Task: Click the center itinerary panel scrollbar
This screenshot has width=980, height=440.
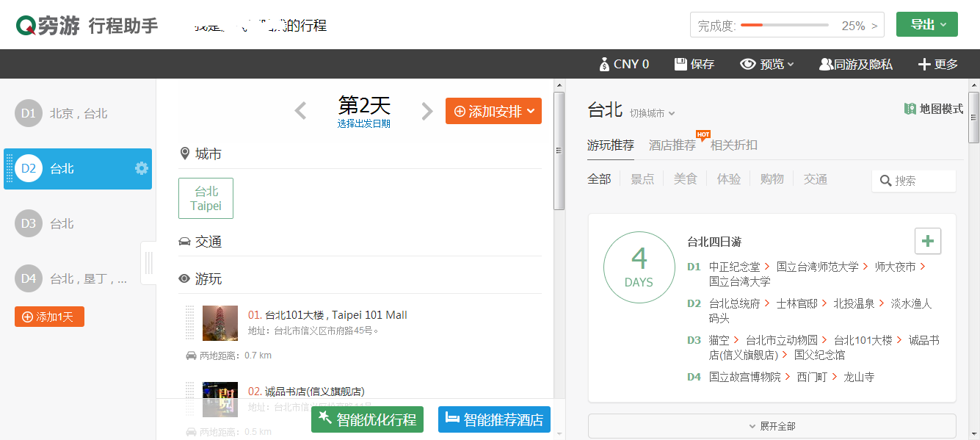Action: 559,152
